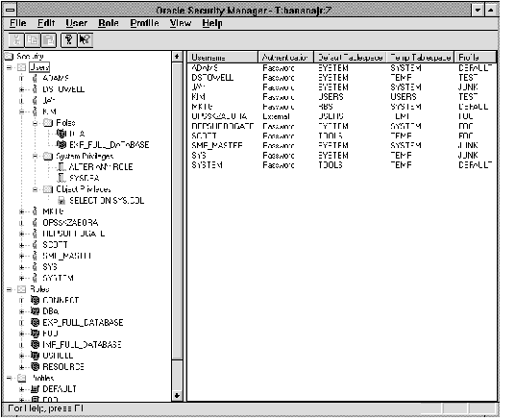Open the Profile menu
The height and width of the screenshot is (420, 515).
(x=144, y=23)
